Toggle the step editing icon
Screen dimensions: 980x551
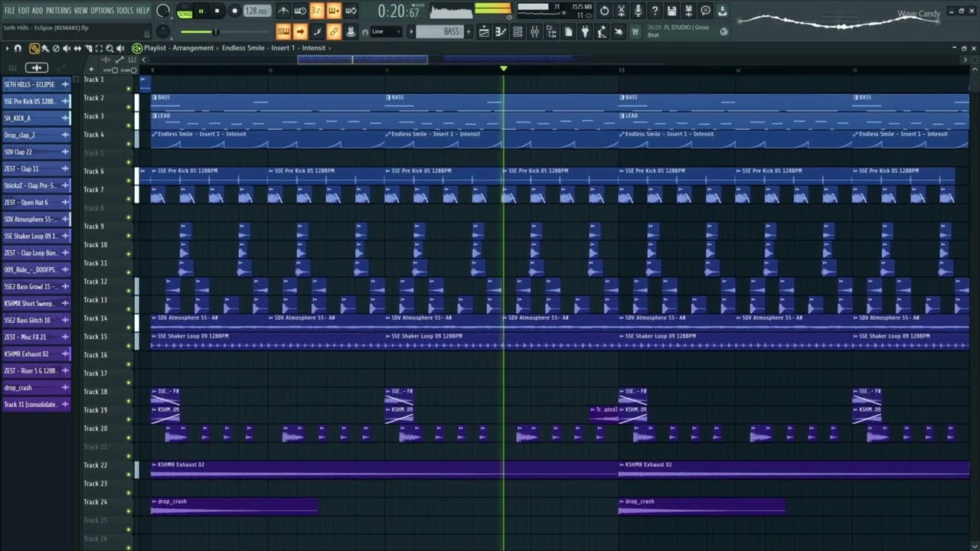click(x=317, y=31)
